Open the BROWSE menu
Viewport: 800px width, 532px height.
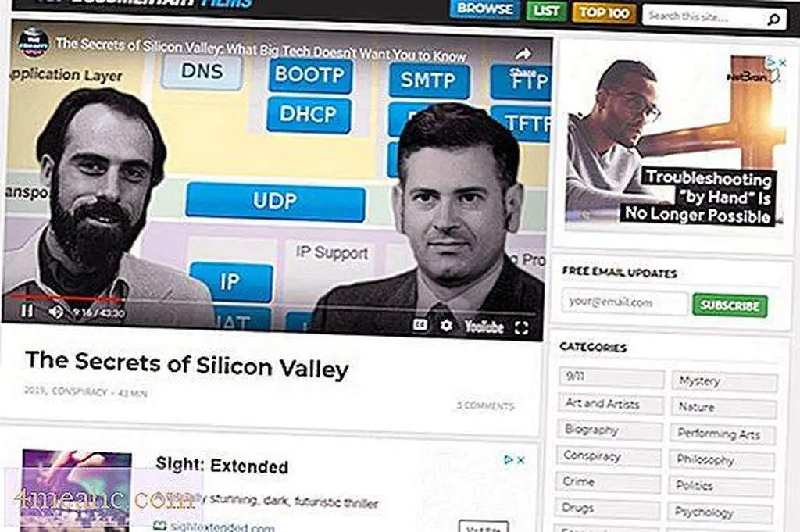tap(484, 9)
